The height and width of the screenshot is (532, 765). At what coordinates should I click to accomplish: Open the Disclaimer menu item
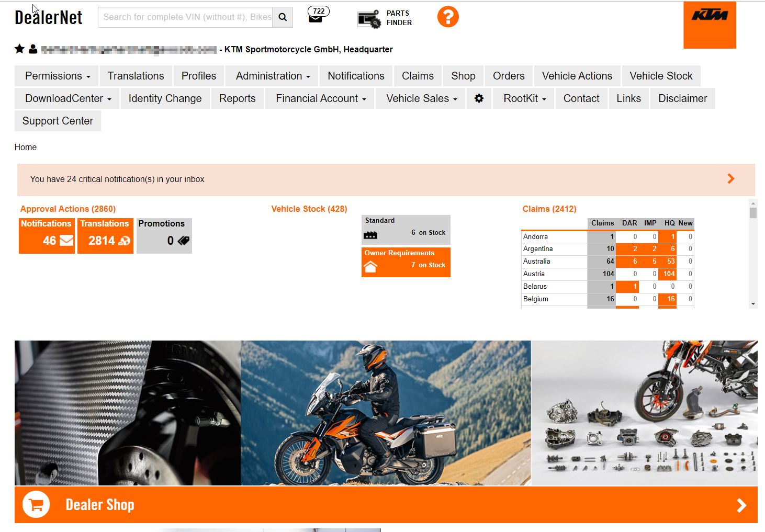pos(682,98)
